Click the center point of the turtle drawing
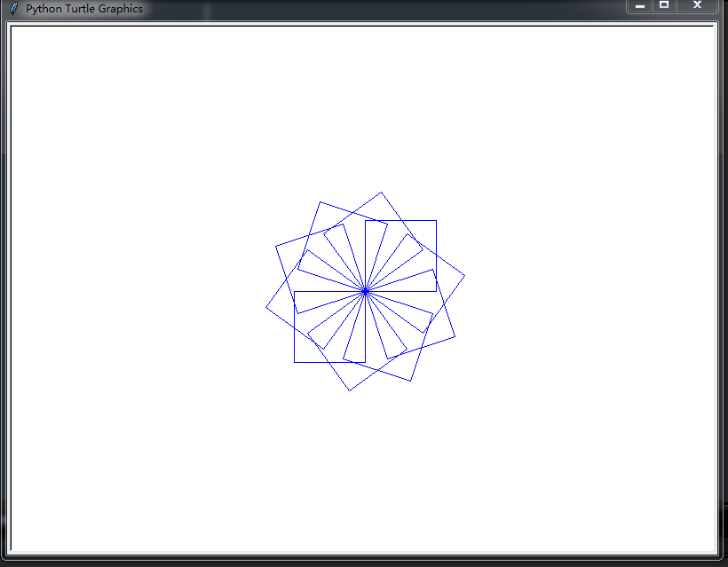728x567 pixels. 366,291
